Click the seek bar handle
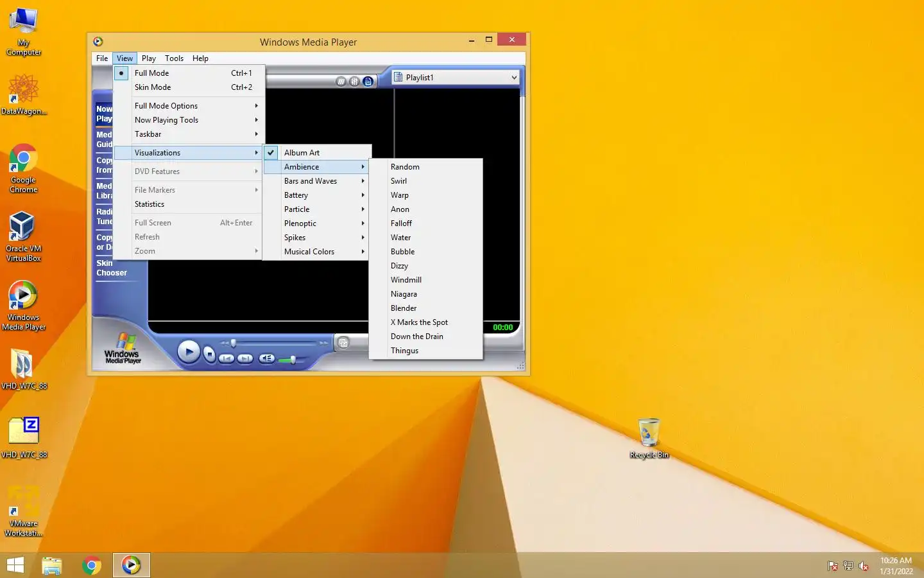Screen dimensions: 924x578 pos(234,343)
